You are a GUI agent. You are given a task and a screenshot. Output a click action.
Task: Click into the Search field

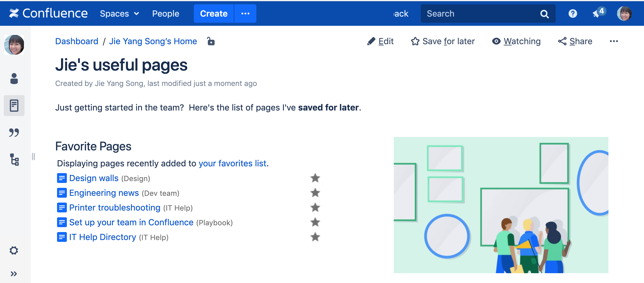pyautogui.click(x=481, y=14)
